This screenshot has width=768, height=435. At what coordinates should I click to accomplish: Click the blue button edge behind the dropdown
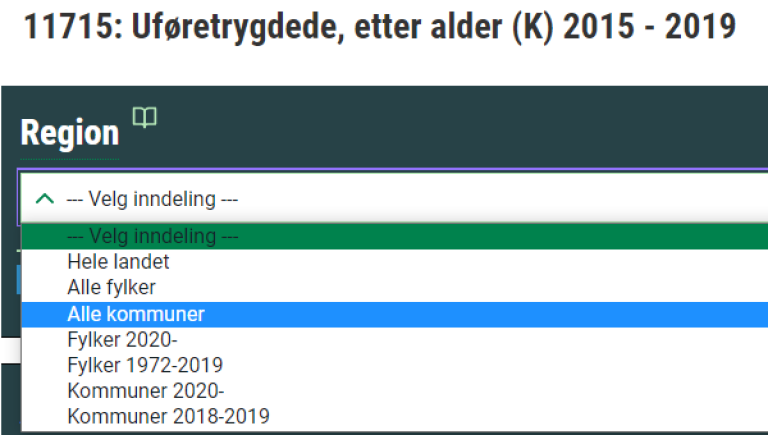19,280
